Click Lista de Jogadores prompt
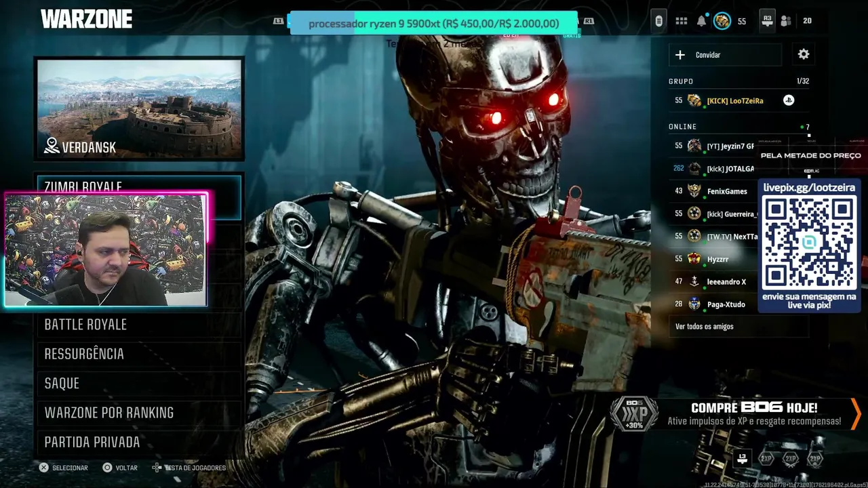The width and height of the screenshot is (868, 488). (189, 468)
